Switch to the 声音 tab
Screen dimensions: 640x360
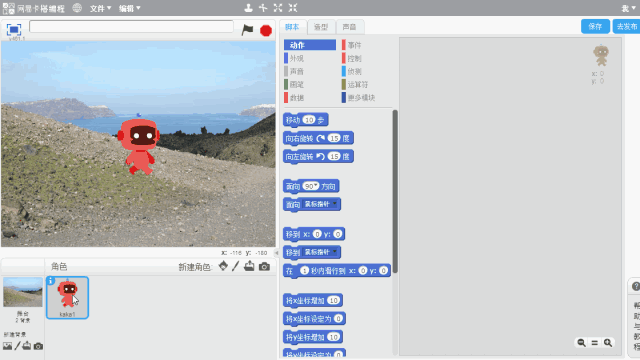click(x=349, y=27)
